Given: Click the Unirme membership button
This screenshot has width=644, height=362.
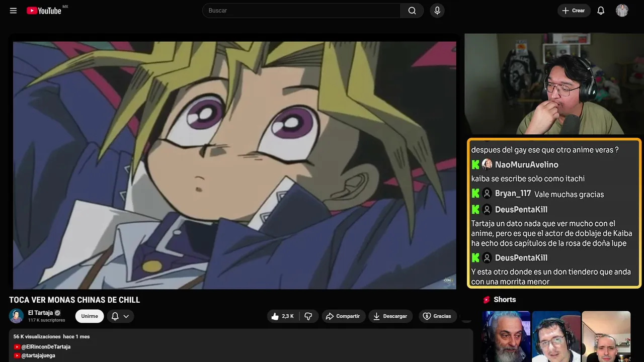Looking at the screenshot, I should pos(90,316).
